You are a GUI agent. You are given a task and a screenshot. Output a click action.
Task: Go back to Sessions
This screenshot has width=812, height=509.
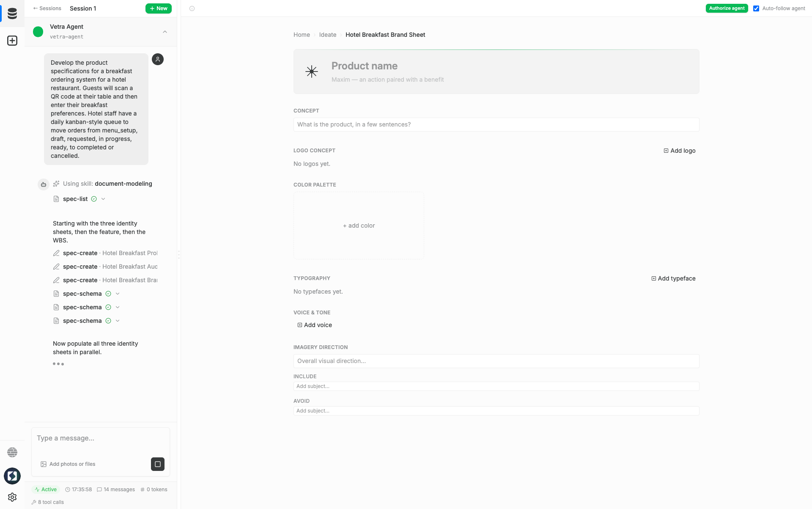tap(47, 8)
